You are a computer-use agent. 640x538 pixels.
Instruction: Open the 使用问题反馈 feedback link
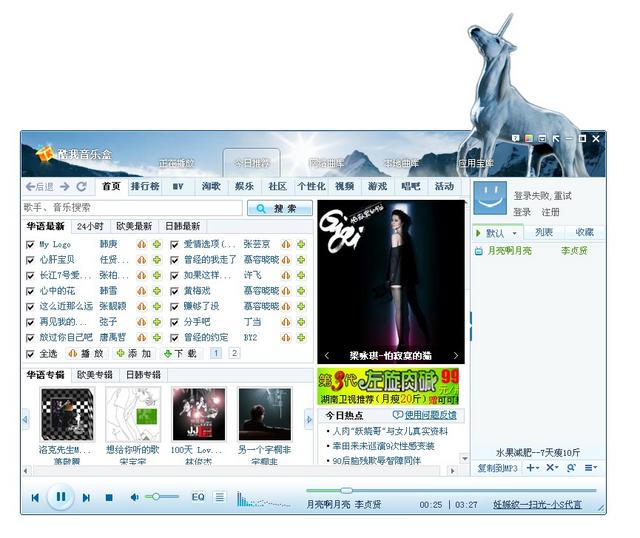430,415
